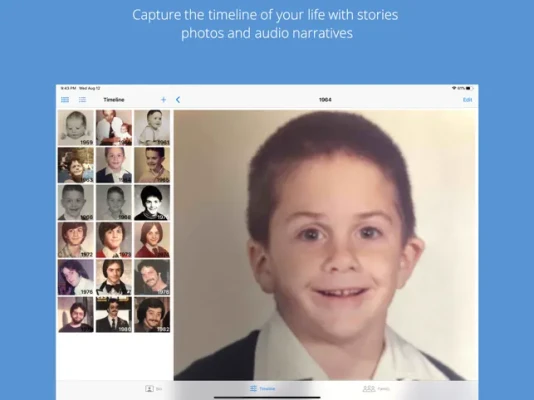This screenshot has width=534, height=400.
Task: Tap the Edit button
Action: pos(467,100)
